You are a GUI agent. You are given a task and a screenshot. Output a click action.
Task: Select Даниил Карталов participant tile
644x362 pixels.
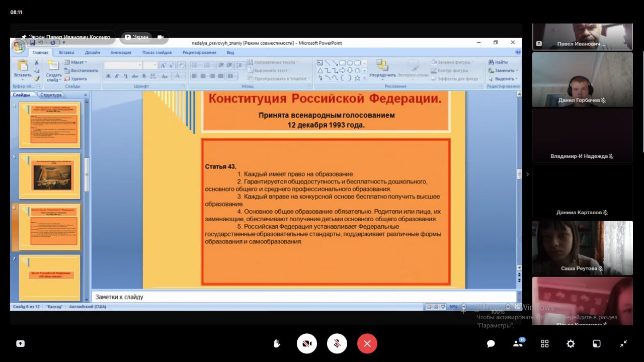583,192
